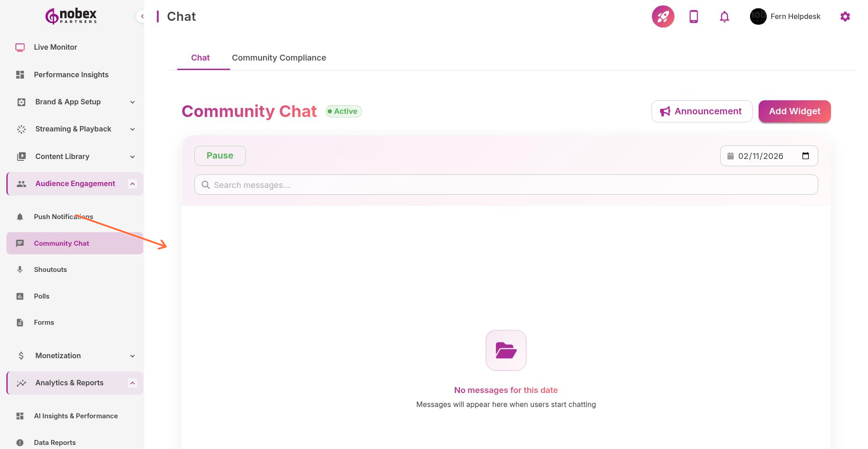Open notifications via the bell icon
868x449 pixels.
[x=724, y=16]
